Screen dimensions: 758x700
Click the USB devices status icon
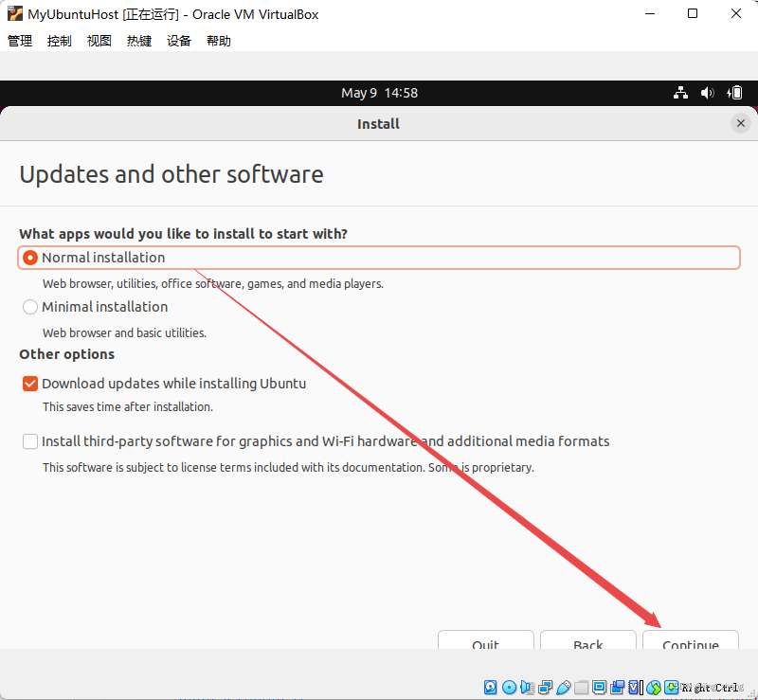563,687
